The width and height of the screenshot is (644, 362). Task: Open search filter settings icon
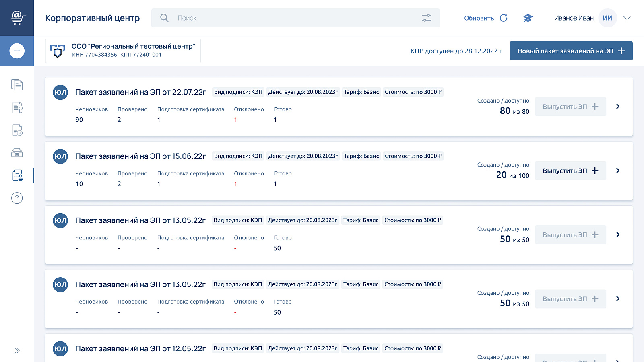427,18
